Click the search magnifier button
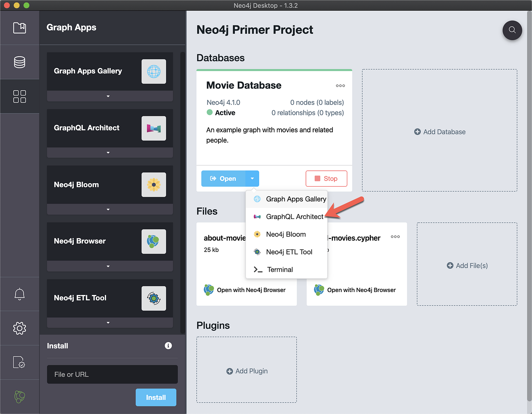 coord(512,30)
